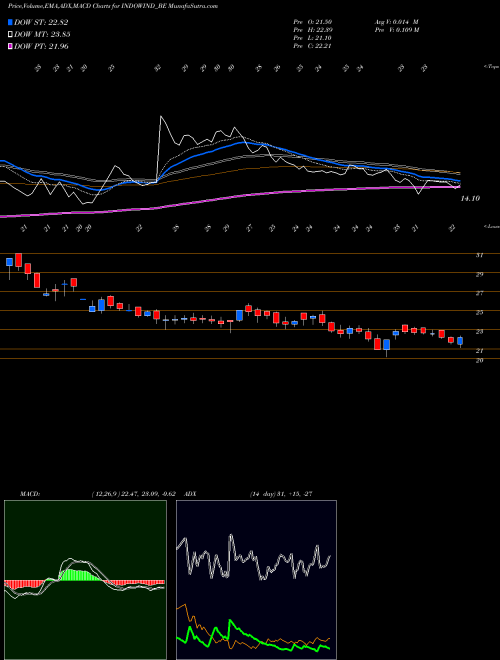Click the ADX values '(14 day) 31, +15, -27'

[x=281, y=494]
